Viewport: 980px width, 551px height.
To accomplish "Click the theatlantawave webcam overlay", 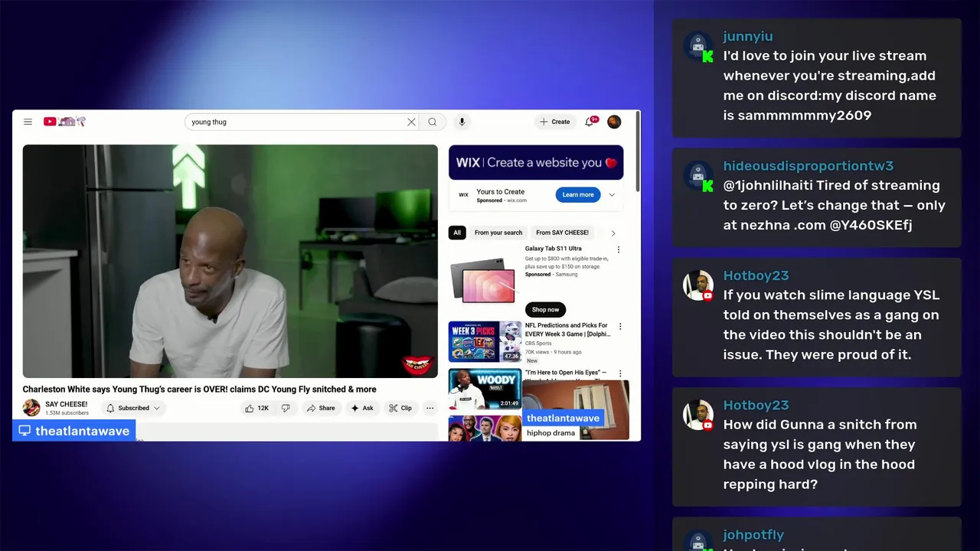I will (576, 410).
